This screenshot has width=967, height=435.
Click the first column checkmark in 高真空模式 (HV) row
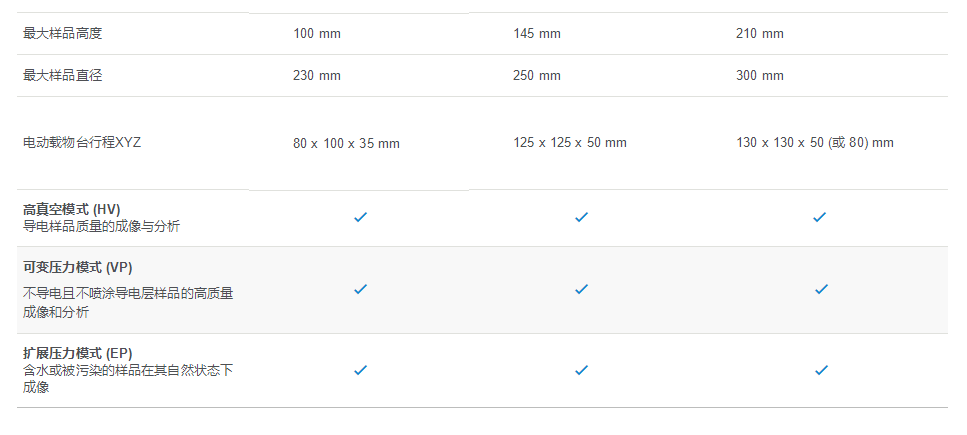361,217
